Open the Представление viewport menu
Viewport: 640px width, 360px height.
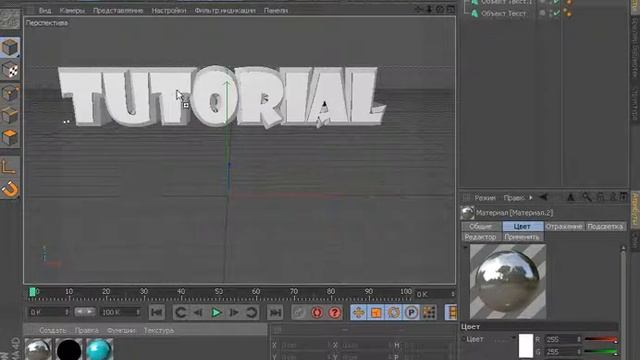point(118,11)
